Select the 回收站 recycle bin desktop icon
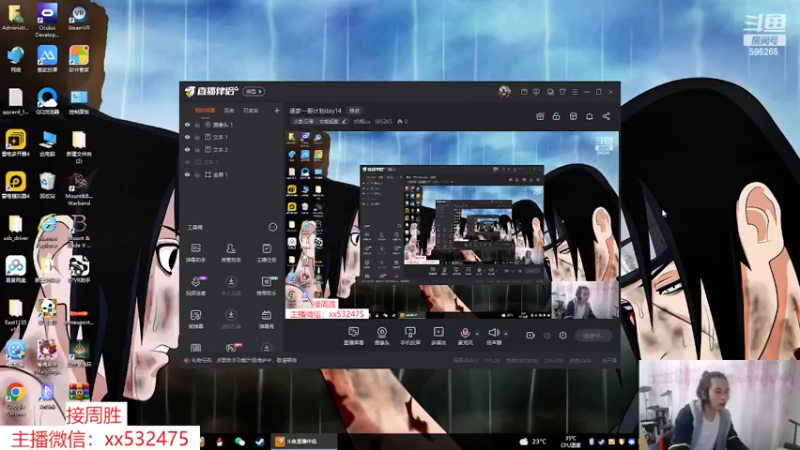800x450 pixels. pos(47,185)
